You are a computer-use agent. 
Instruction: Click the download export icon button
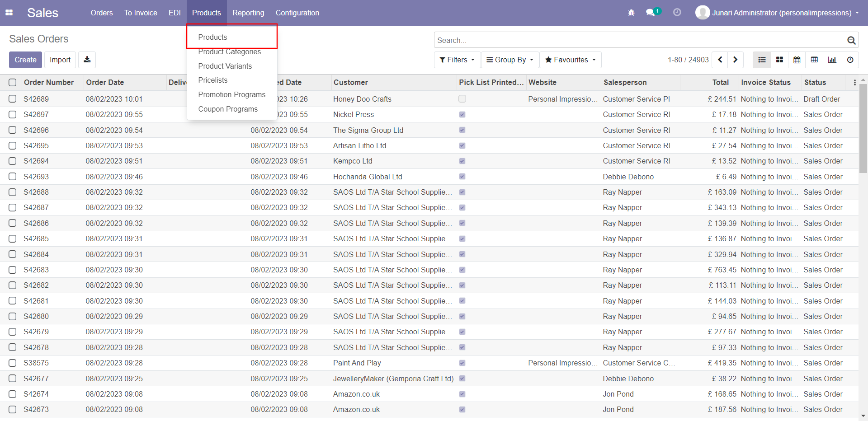coord(87,60)
